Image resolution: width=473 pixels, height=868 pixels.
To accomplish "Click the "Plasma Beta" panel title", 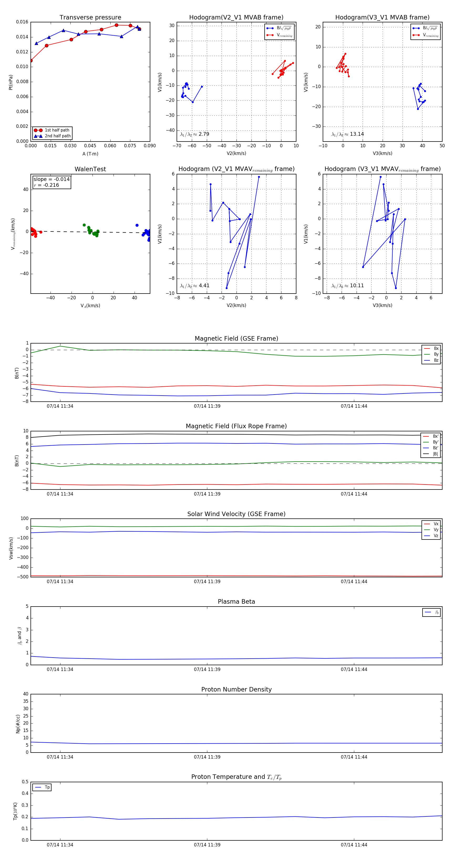I will (x=236, y=602).
